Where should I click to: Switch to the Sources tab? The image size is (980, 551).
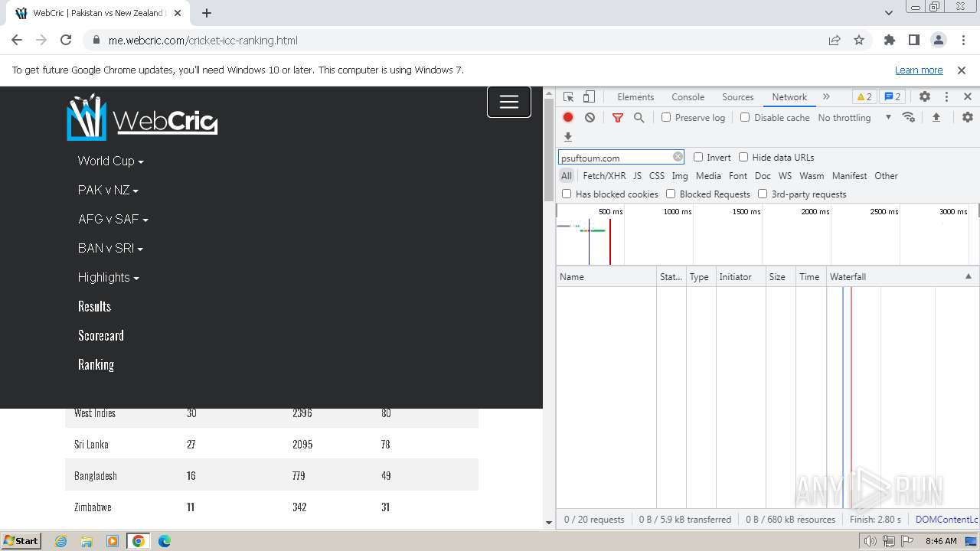click(738, 97)
